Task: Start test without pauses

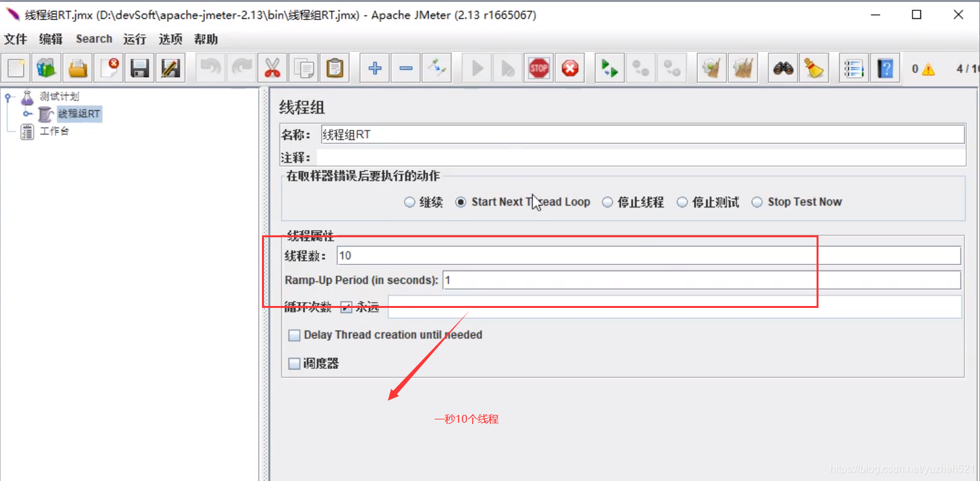Action: pyautogui.click(x=508, y=67)
